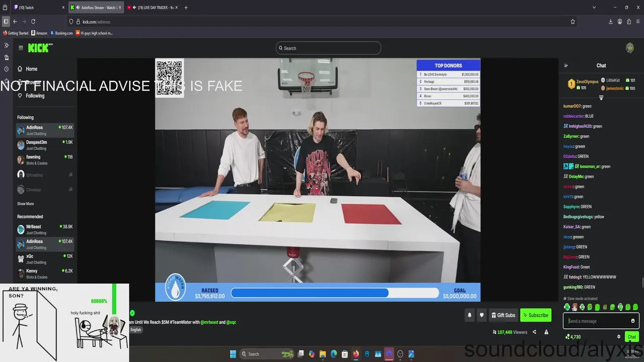The height and width of the screenshot is (362, 644).
Task: Share the stream via the share icon
Action: [534, 332]
